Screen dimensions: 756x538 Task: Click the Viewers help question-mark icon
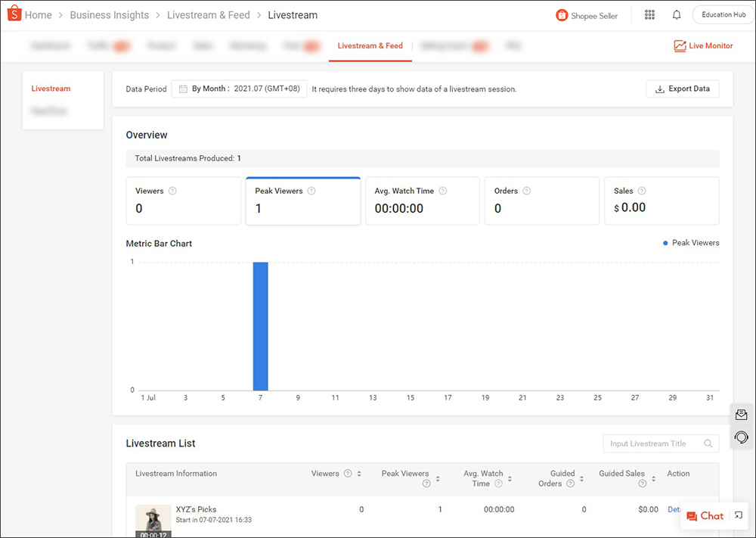click(x=172, y=191)
